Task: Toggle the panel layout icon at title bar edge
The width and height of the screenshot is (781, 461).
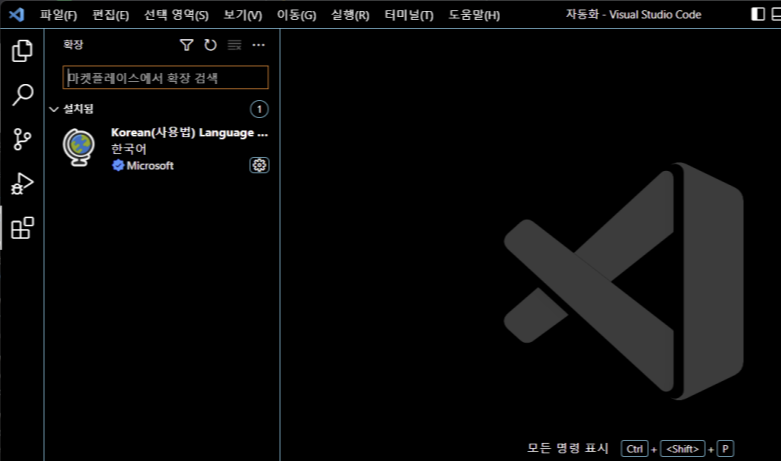Action: 776,14
